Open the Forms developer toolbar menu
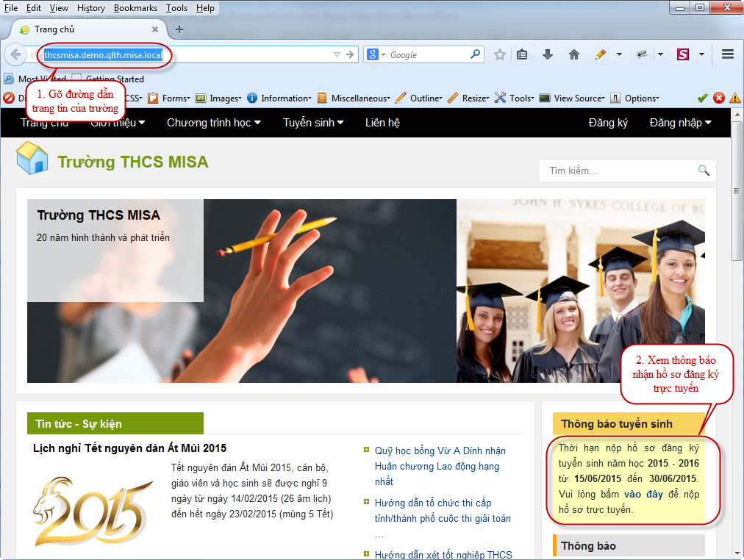744x560 pixels. pos(169,98)
